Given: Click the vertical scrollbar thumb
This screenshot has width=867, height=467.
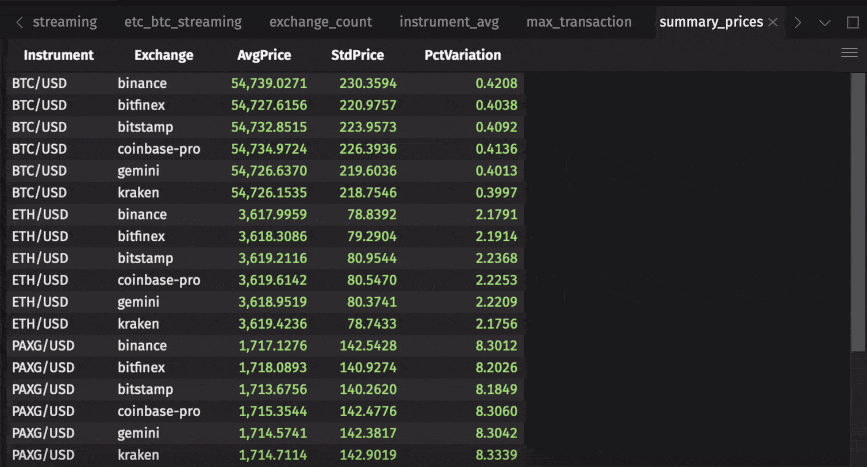Looking at the screenshot, I should 857,210.
